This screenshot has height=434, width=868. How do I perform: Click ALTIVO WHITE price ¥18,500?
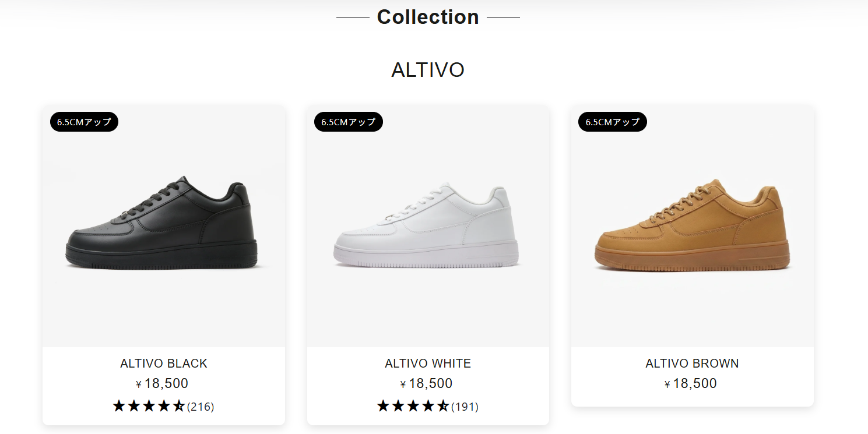[427, 383]
